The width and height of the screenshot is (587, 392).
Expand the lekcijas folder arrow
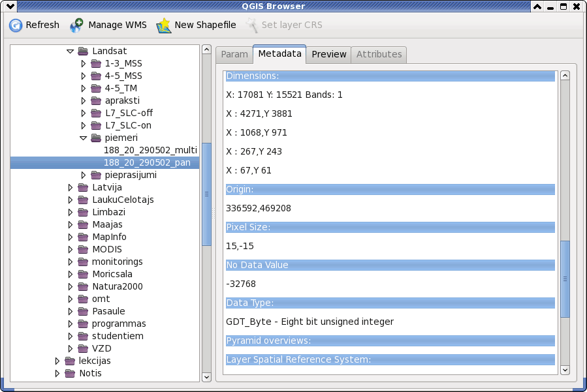(57, 361)
